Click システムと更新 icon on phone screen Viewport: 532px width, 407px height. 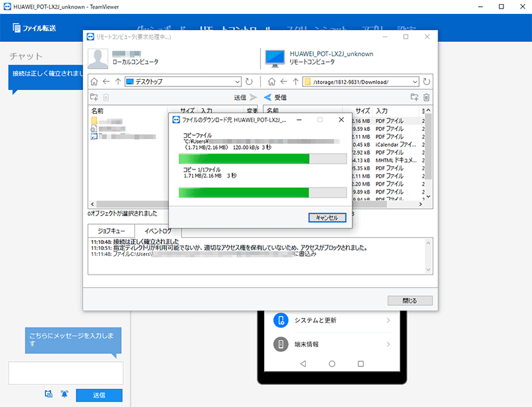[281, 320]
